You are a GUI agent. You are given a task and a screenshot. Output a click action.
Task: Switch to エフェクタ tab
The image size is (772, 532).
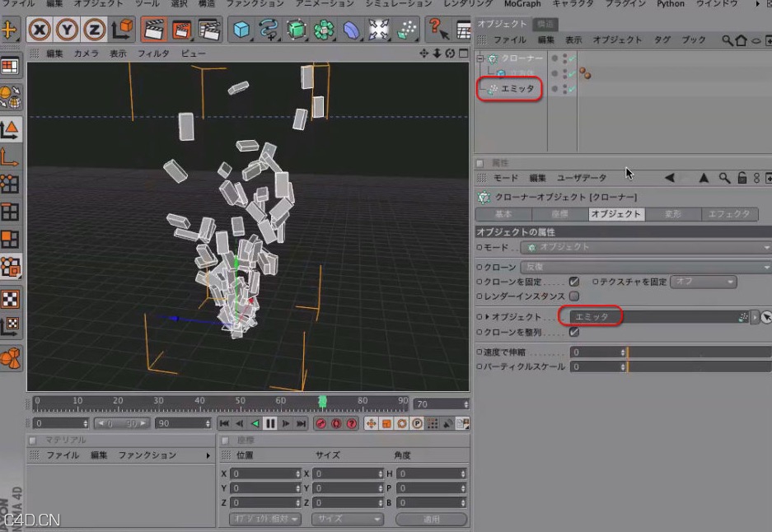coord(729,214)
